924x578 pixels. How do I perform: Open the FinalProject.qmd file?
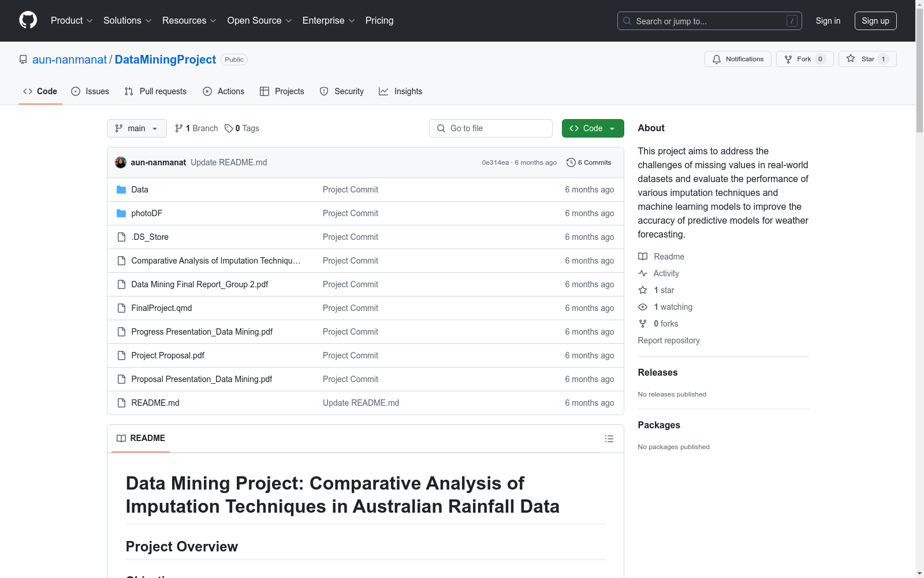point(162,308)
